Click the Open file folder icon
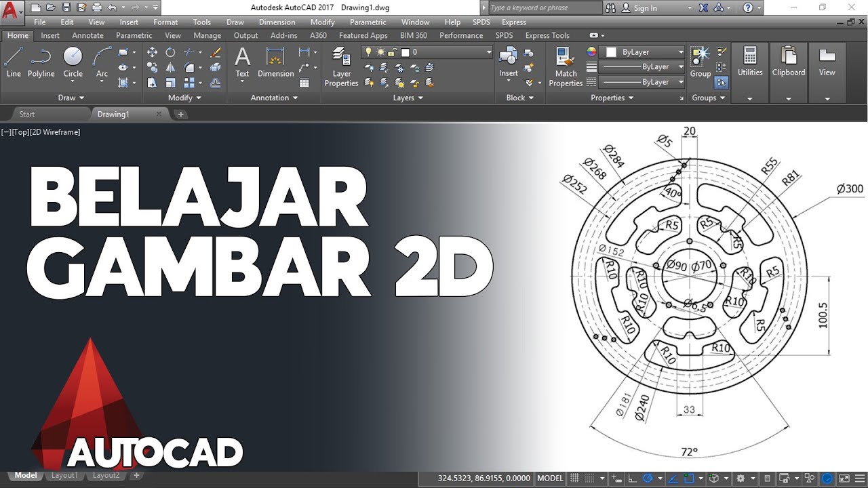868x488 pixels. (x=51, y=7)
